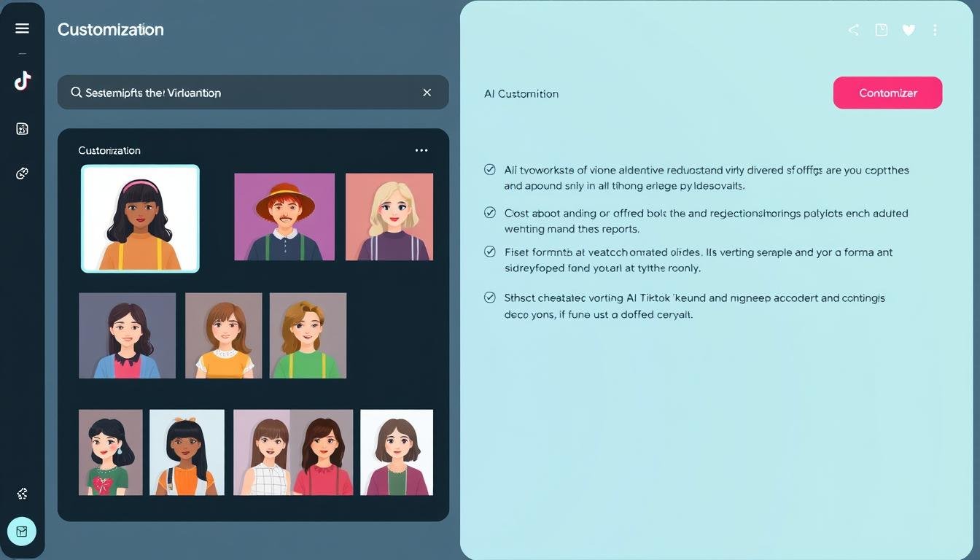Click the share icon in the right panel
This screenshot has height=560, width=980.
tap(853, 30)
